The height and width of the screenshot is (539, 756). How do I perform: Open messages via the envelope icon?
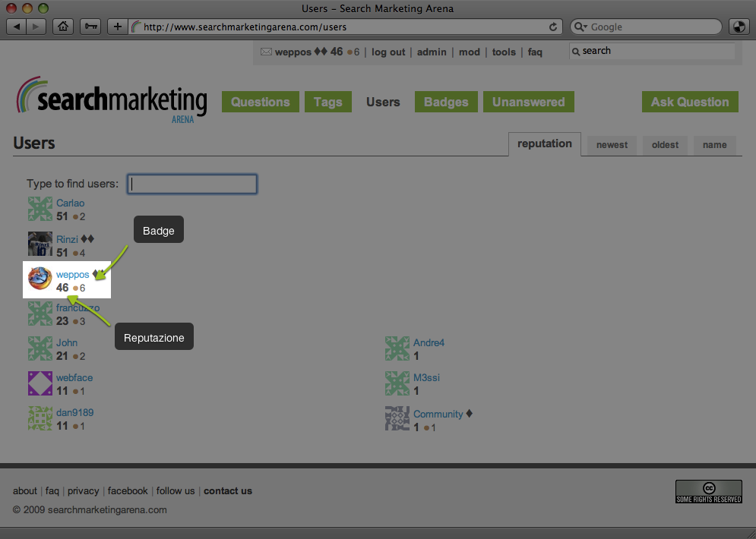266,52
